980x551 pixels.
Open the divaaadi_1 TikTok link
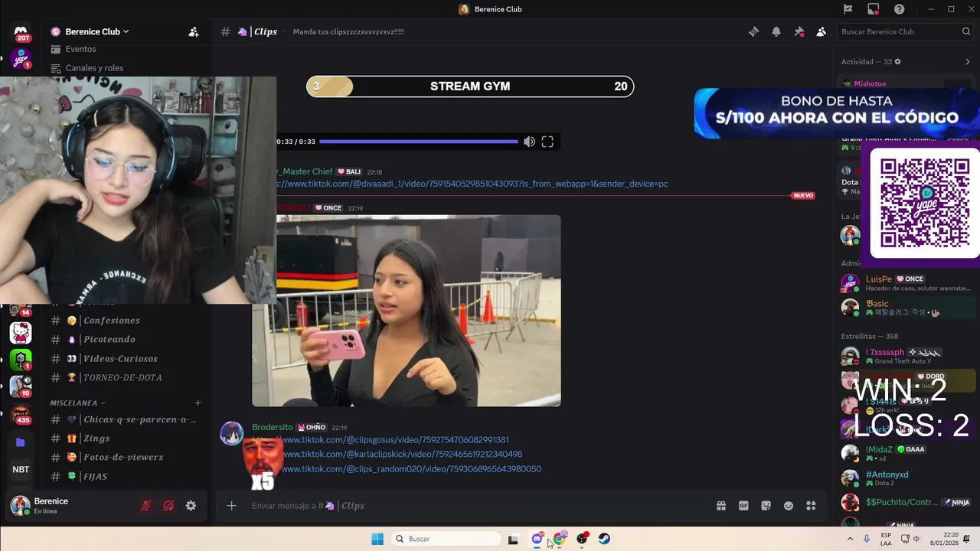point(472,184)
